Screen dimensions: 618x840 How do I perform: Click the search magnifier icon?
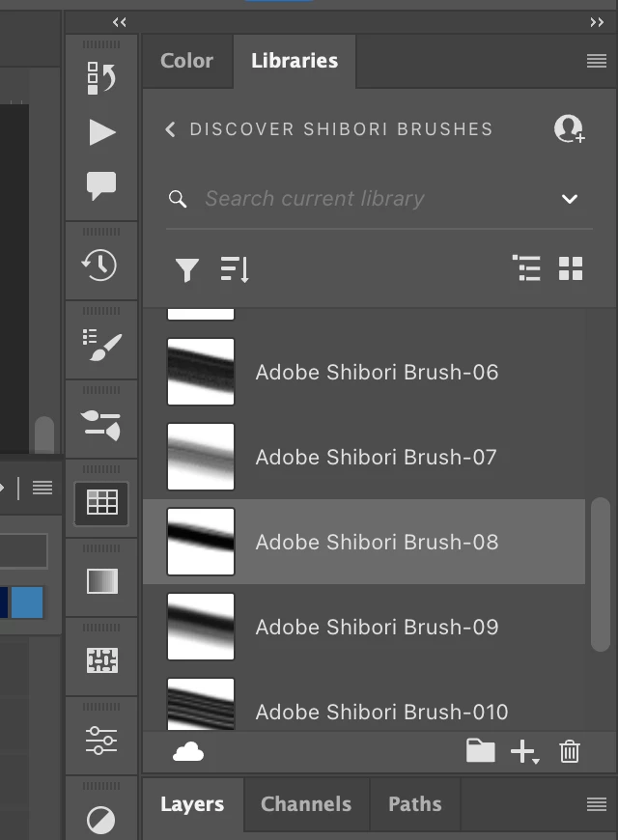pyautogui.click(x=178, y=199)
